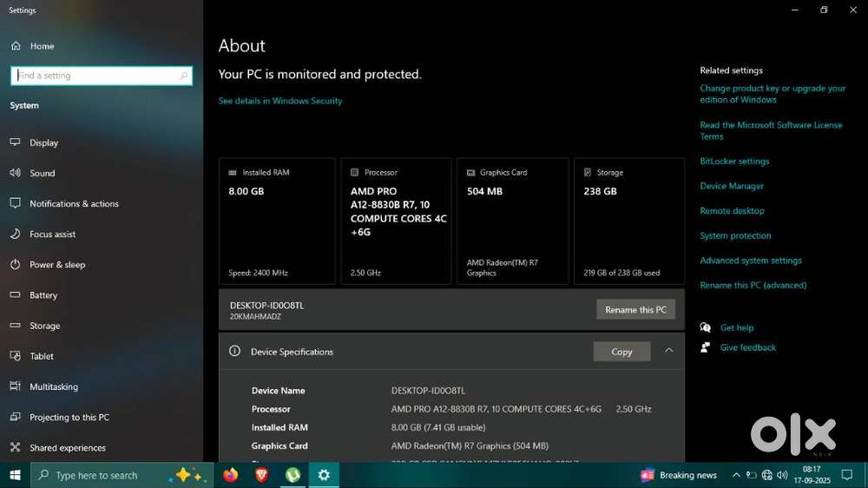This screenshot has width=868, height=488.
Task: Open the Home settings page
Action: [41, 46]
